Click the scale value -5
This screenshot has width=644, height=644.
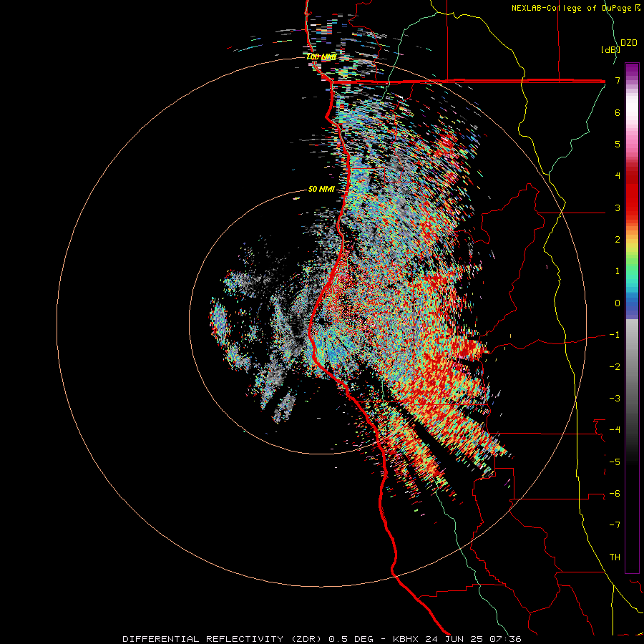(615, 462)
